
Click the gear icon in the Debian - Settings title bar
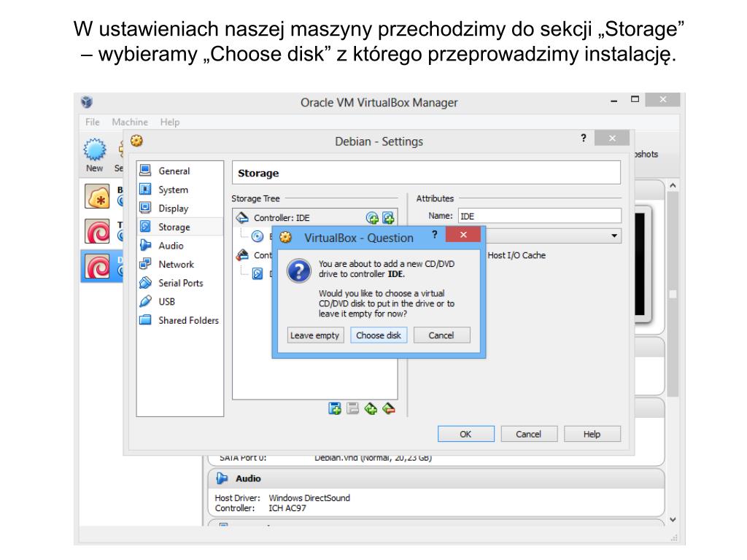coord(136,141)
